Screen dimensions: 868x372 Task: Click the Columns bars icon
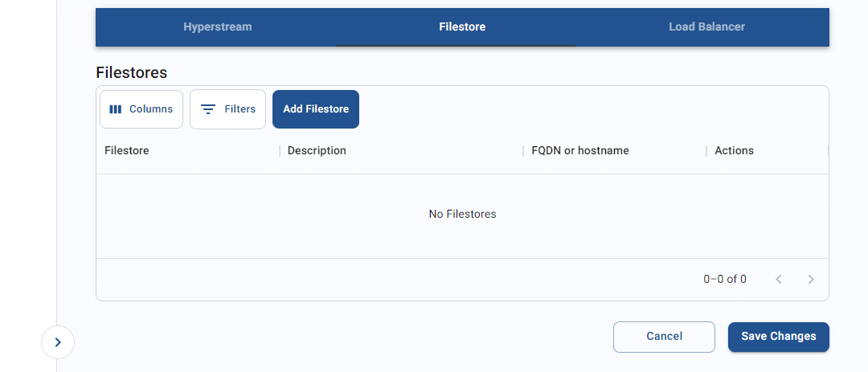click(x=115, y=109)
